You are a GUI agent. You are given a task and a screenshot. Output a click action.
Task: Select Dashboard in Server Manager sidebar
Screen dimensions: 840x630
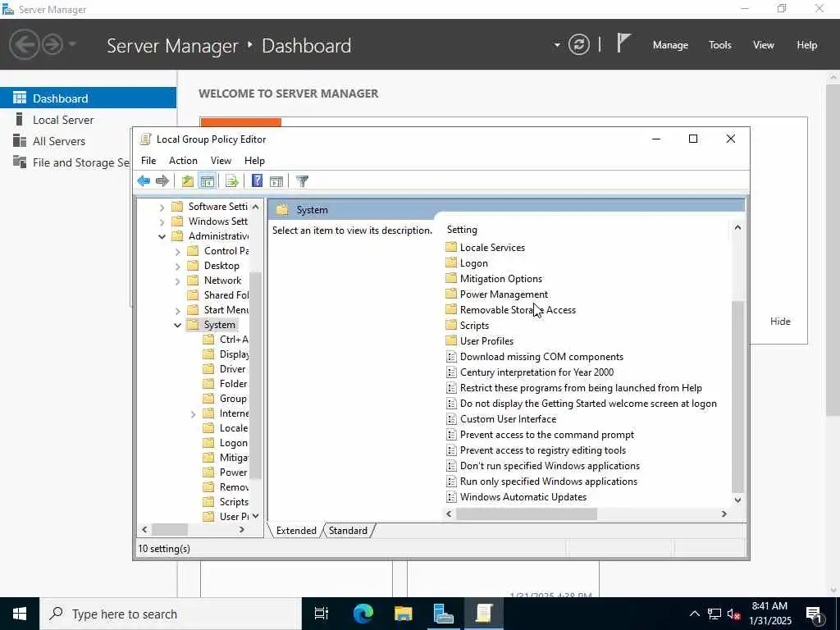click(x=88, y=98)
